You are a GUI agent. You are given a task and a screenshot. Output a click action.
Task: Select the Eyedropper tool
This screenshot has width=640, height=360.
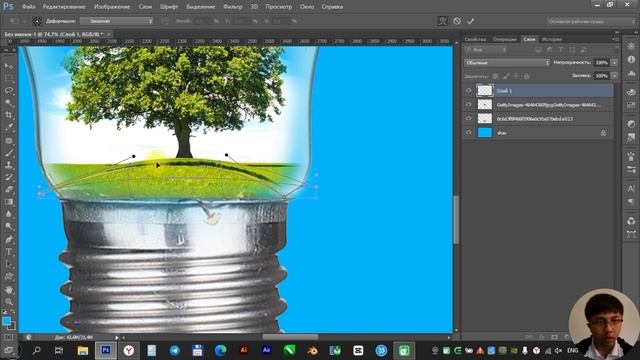(x=9, y=128)
